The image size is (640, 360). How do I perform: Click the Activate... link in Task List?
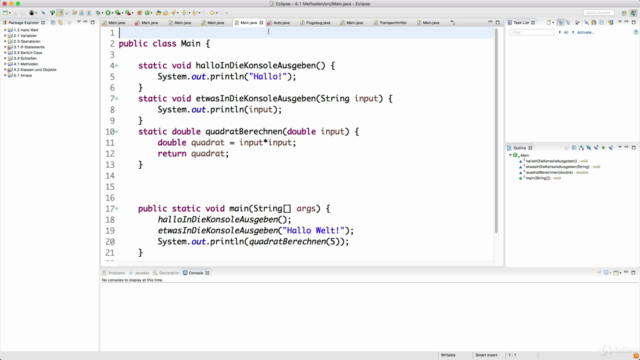(x=586, y=32)
